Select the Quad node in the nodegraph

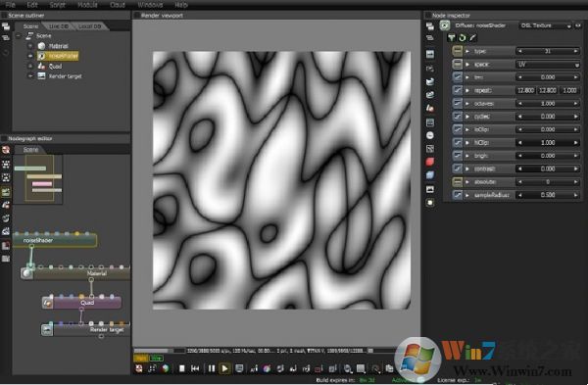pos(82,303)
